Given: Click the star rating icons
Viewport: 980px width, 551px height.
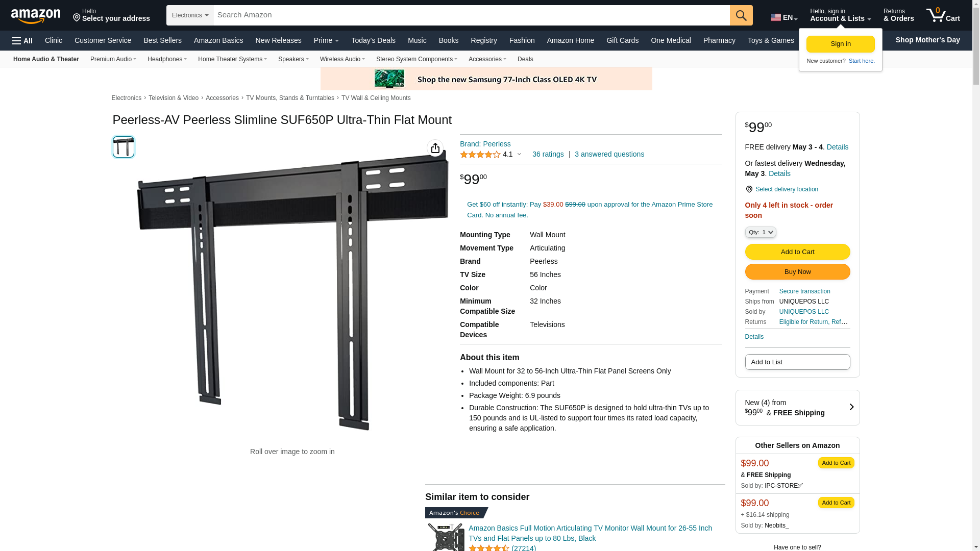Looking at the screenshot, I should 480,155.
